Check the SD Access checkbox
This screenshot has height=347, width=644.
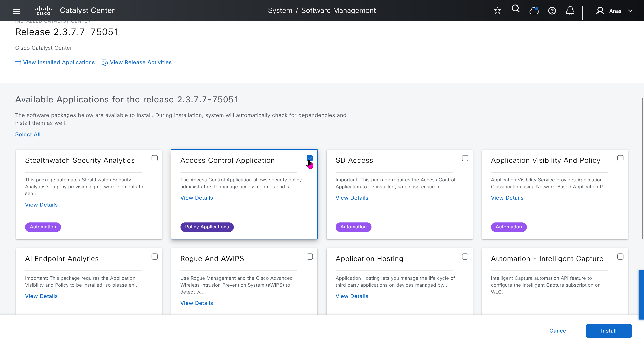pos(465,158)
